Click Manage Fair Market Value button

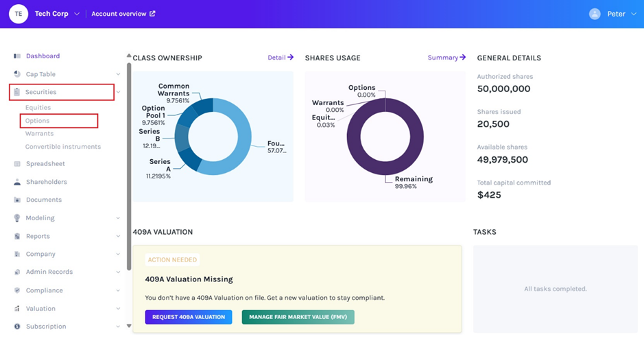[298, 317]
